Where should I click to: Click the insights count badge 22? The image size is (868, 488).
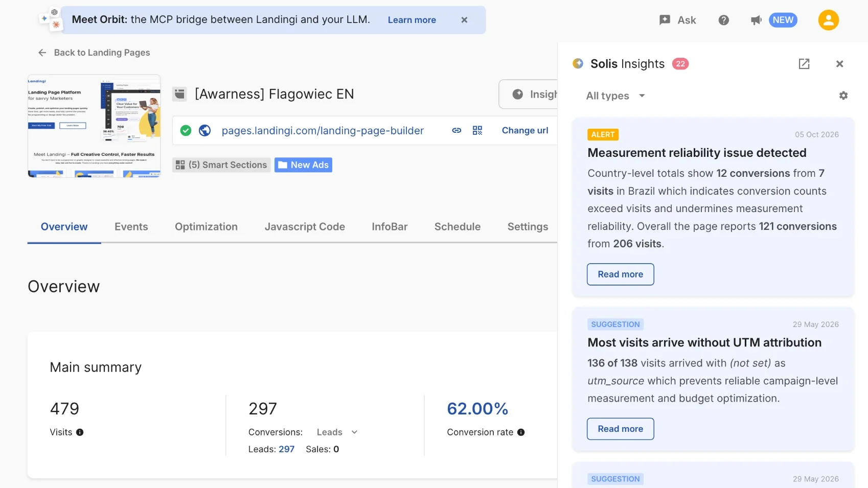tap(680, 64)
